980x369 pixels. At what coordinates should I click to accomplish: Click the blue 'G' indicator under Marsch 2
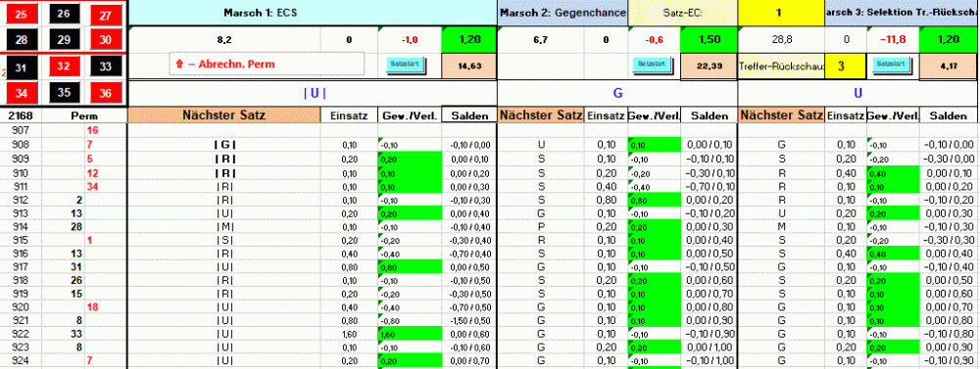tap(617, 94)
